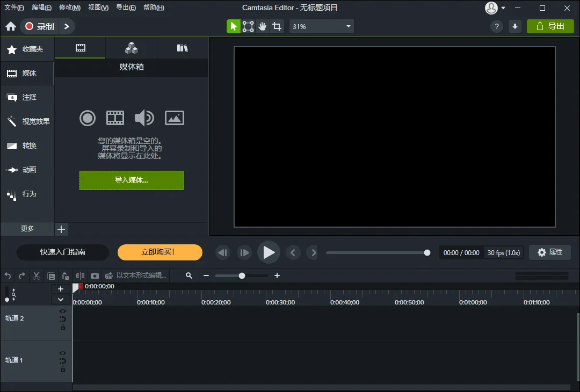Select the Crop tool

[277, 26]
